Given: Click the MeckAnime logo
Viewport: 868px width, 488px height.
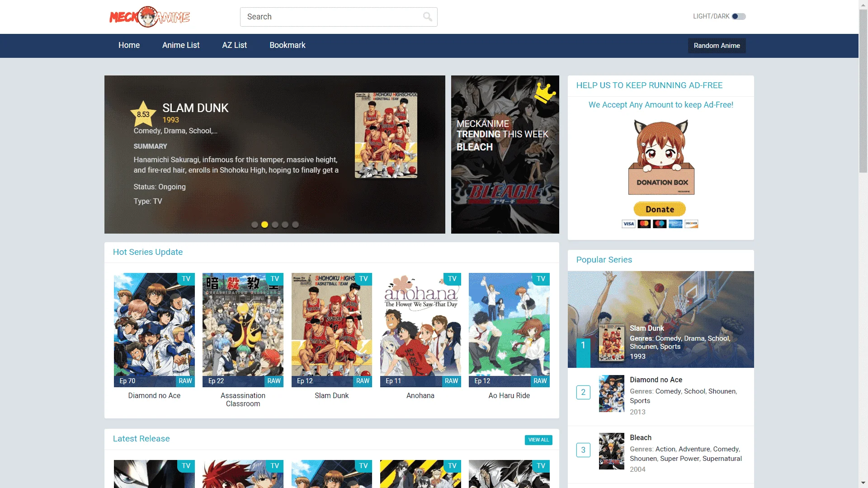Looking at the screenshot, I should click(150, 17).
